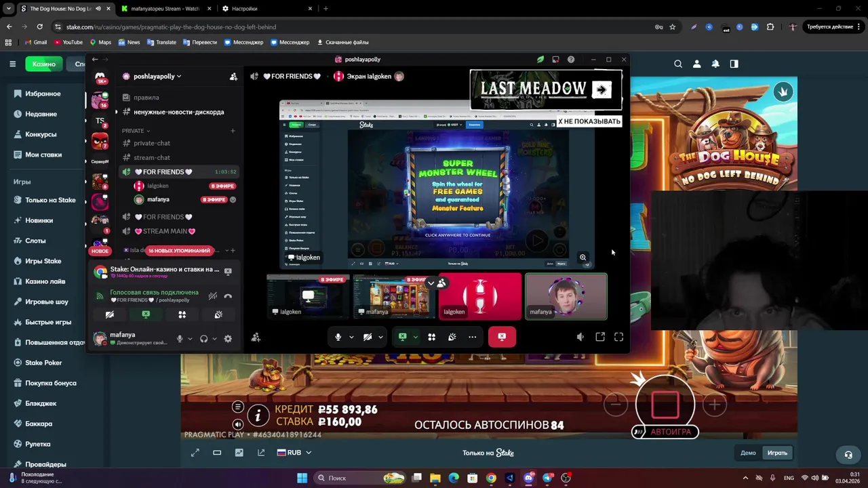
Task: Open Discord user settings gear
Action: point(228,339)
